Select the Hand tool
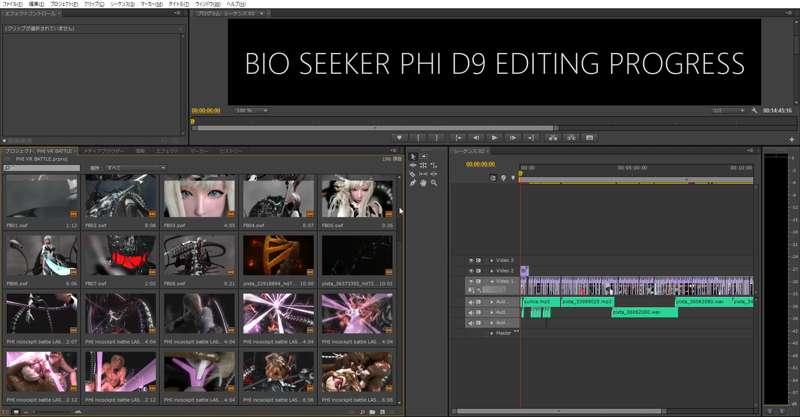This screenshot has width=800, height=417. pos(423,183)
